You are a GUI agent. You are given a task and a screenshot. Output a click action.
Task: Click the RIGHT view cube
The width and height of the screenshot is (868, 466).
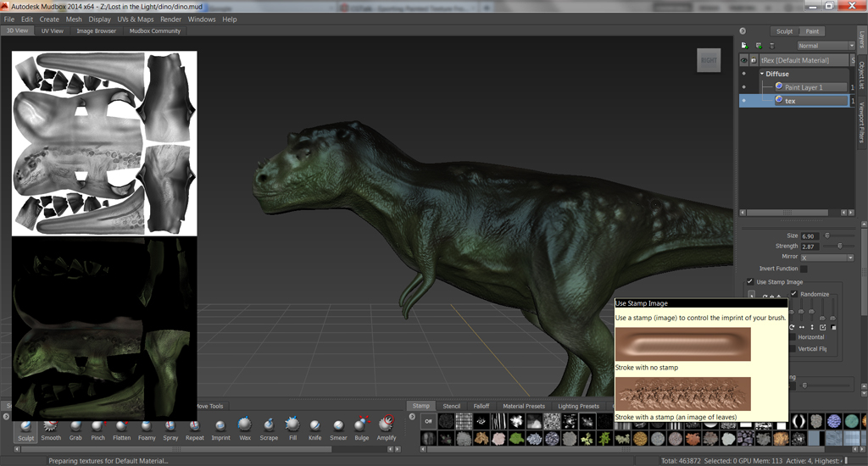pyautogui.click(x=709, y=60)
